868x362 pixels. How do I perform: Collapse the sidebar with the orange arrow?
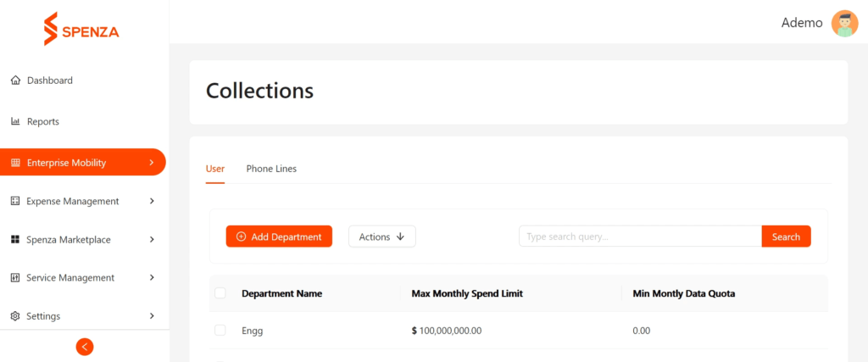coord(85,347)
